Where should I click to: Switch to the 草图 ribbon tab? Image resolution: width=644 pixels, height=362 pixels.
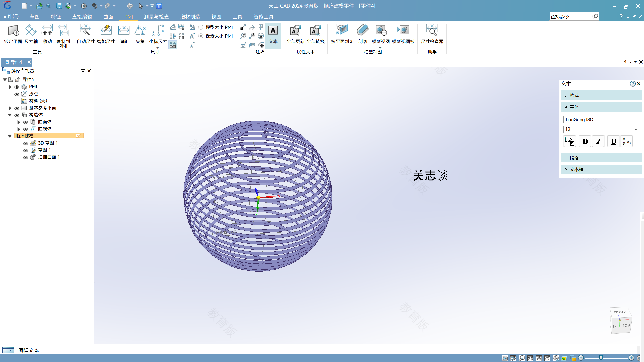[34, 17]
